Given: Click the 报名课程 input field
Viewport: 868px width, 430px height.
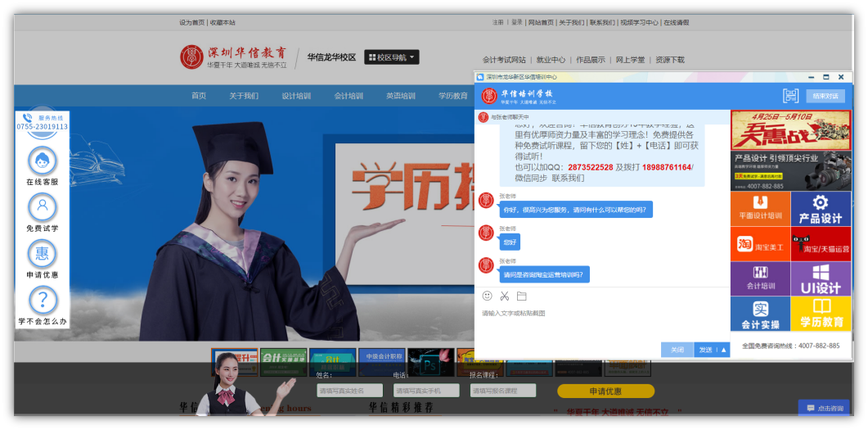Looking at the screenshot, I should pos(503,391).
